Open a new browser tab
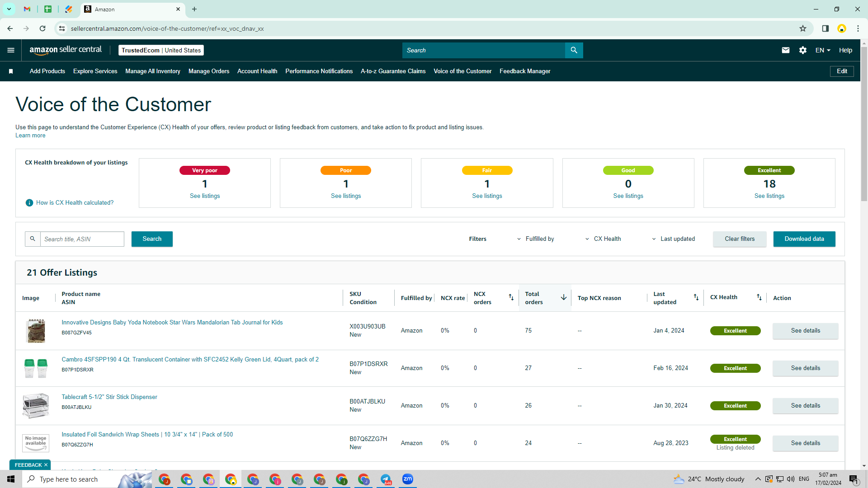Viewport: 868px width, 488px height. pyautogui.click(x=194, y=9)
